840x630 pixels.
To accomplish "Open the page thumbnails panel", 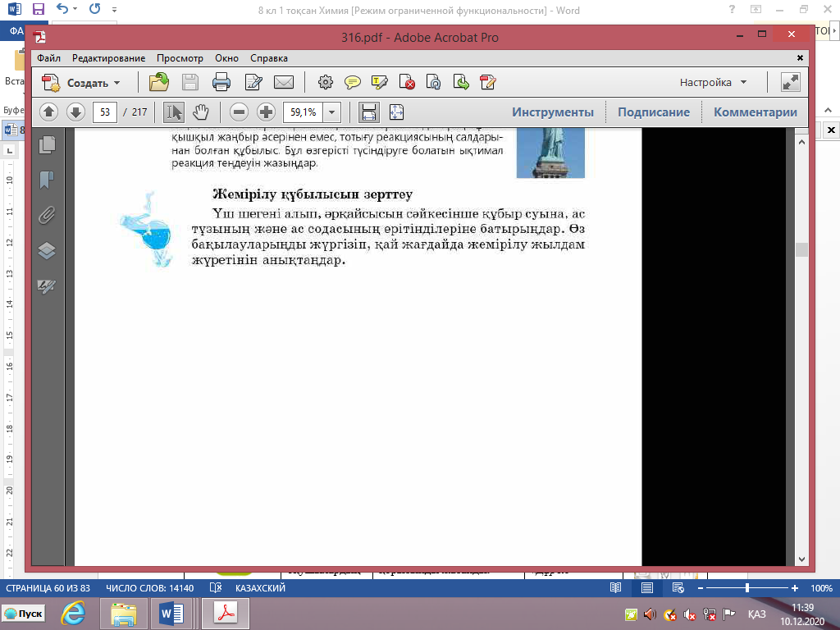I will click(x=47, y=144).
